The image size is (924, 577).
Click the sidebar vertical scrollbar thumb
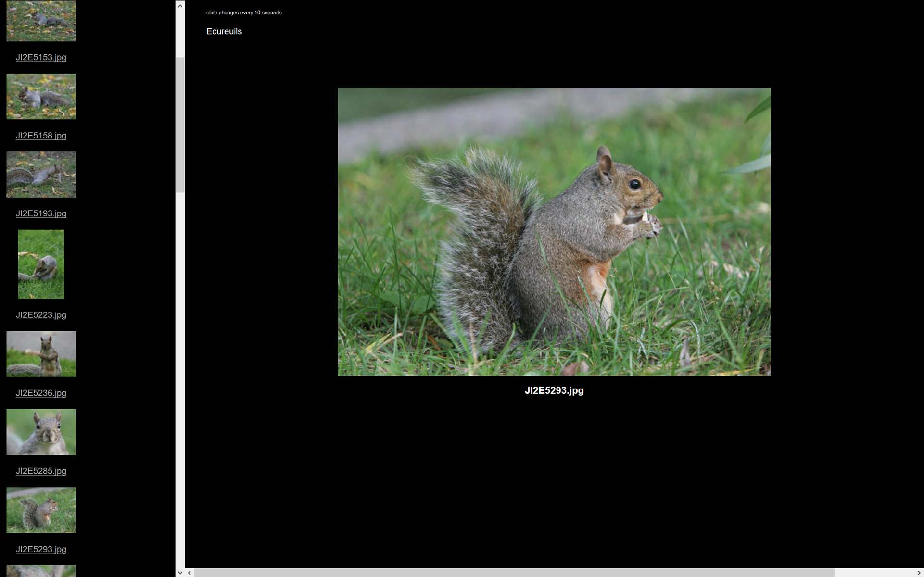[180, 125]
